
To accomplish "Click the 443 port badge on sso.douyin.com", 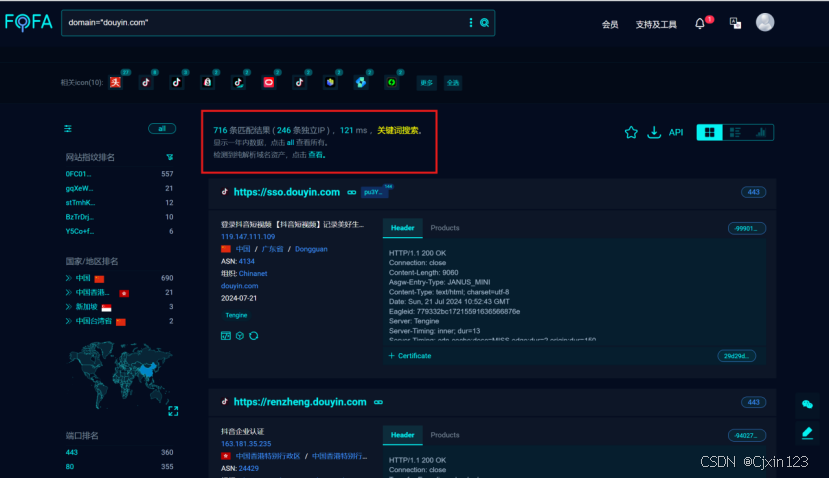I will coord(753,192).
